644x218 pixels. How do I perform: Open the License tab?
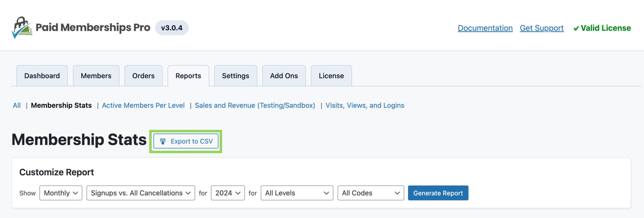(331, 76)
